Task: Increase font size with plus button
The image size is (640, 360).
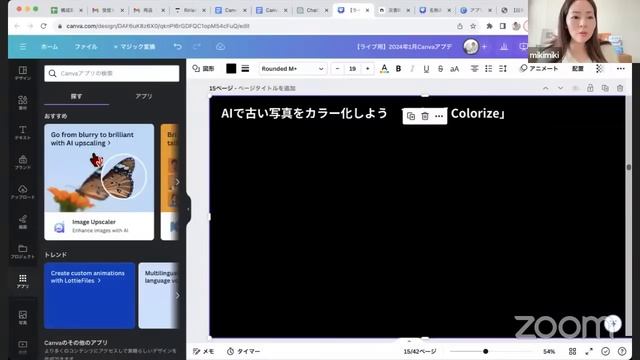Action: pos(367,69)
